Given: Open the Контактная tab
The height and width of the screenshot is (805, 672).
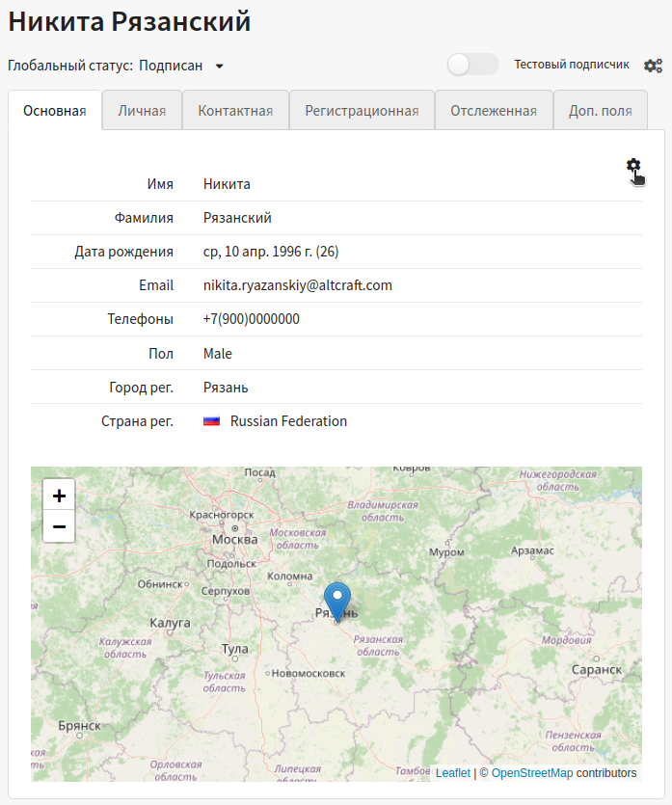Looking at the screenshot, I should coord(235,110).
